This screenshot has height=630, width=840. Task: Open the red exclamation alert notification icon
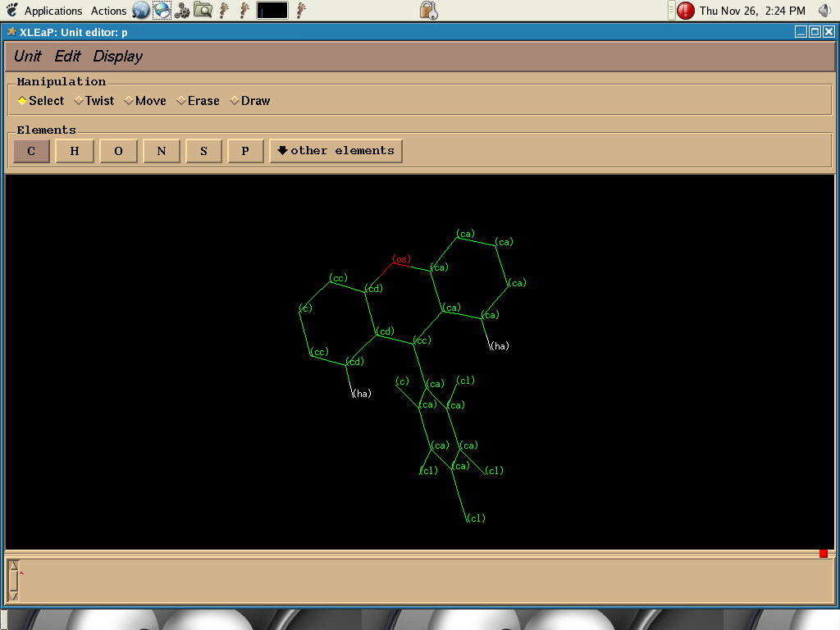click(686, 11)
